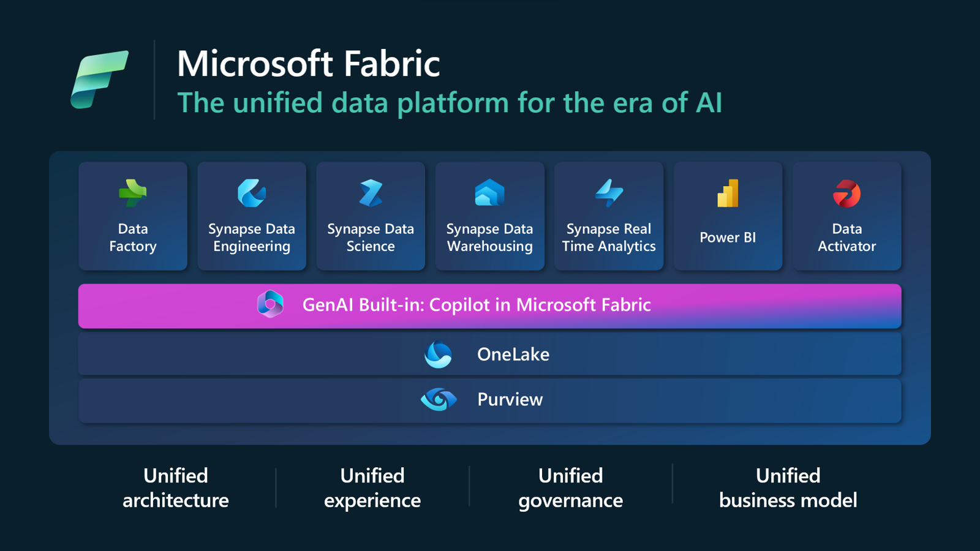Click the unified data platform tagline
The height and width of the screenshot is (551, 980).
click(x=450, y=103)
